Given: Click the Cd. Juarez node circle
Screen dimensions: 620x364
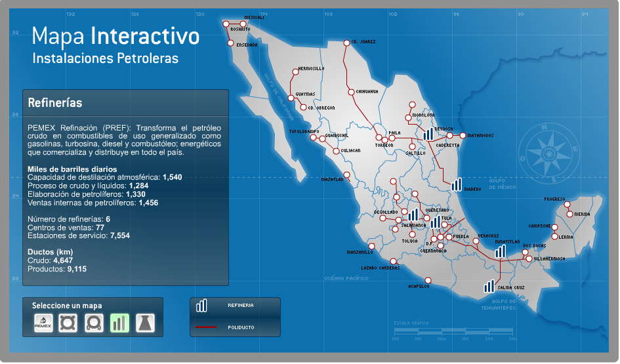Looking at the screenshot, I should coord(347,43).
